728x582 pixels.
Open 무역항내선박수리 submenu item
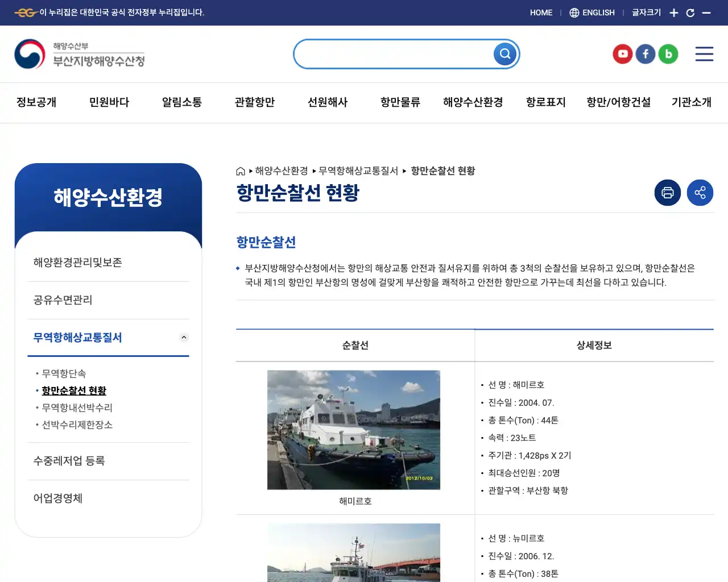click(x=77, y=408)
